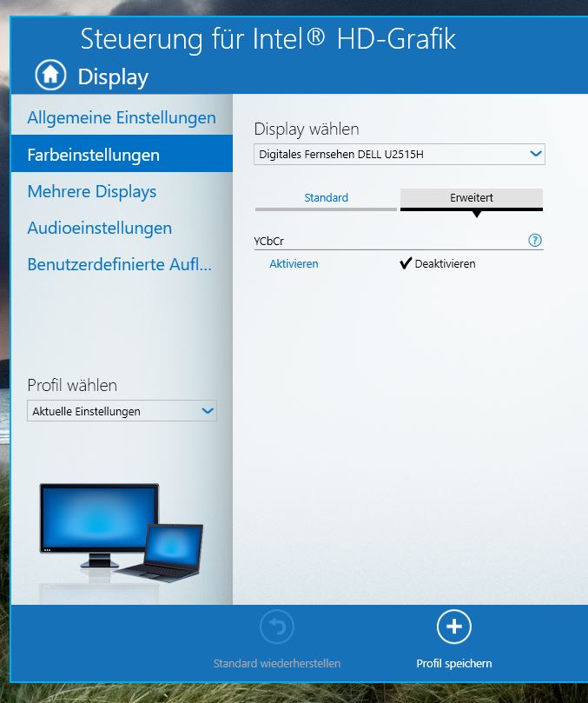Switch to the Standard tab
This screenshot has height=703, width=588.
pyautogui.click(x=326, y=198)
